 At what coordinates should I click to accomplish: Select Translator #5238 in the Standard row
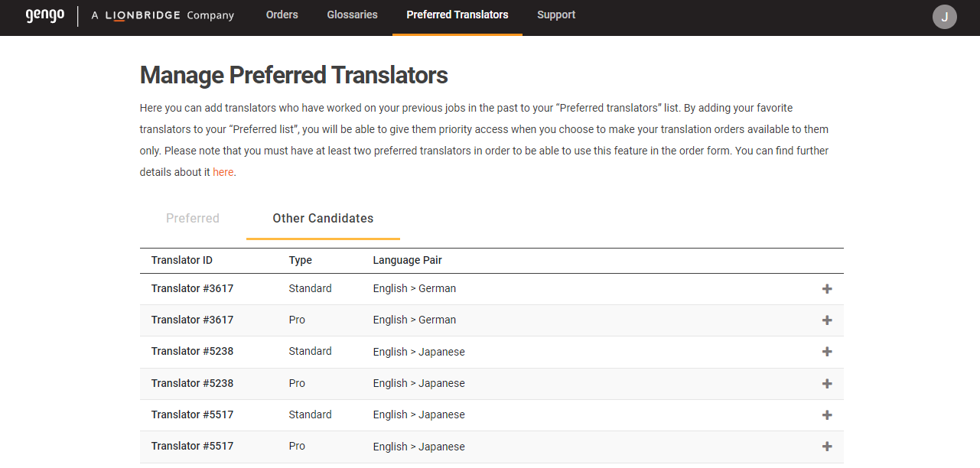[193, 351]
